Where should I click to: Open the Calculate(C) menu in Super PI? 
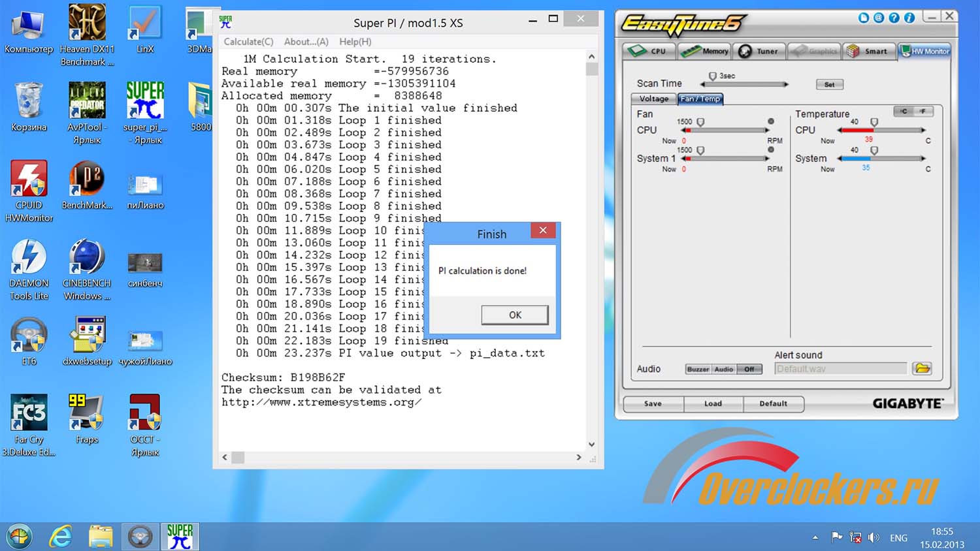(x=248, y=42)
